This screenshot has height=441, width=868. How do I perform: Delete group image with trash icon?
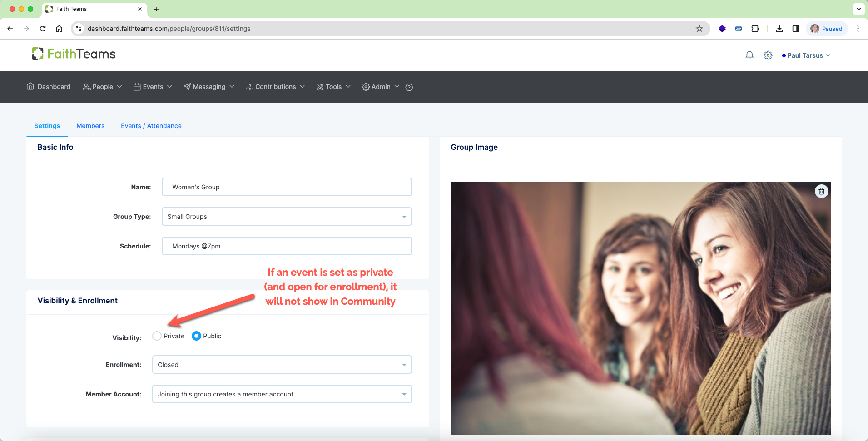click(x=821, y=191)
